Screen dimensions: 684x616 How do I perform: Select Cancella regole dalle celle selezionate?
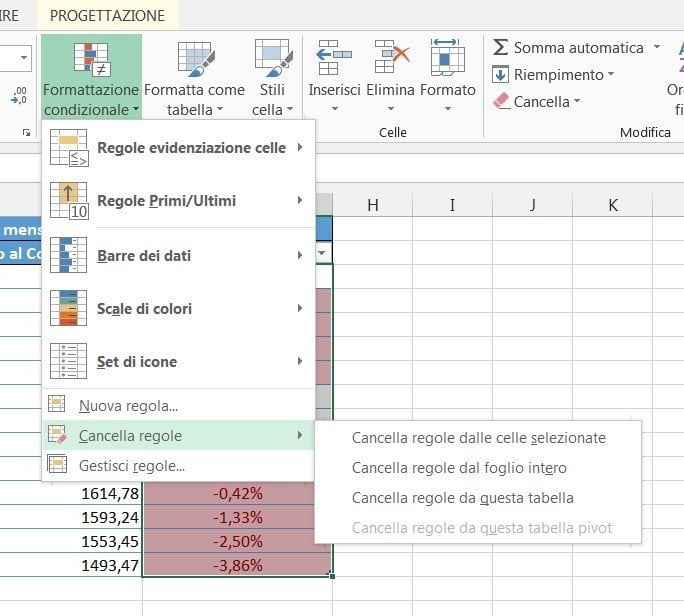coord(479,438)
